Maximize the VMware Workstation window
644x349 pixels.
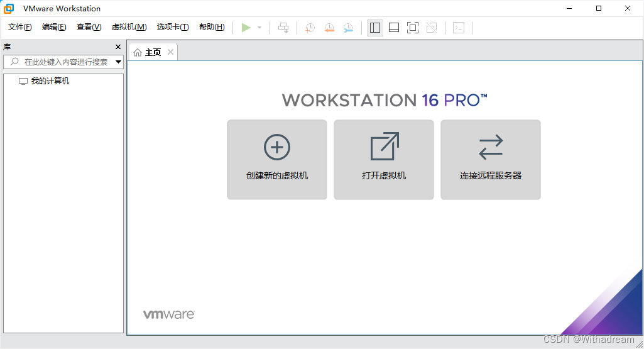tap(599, 8)
